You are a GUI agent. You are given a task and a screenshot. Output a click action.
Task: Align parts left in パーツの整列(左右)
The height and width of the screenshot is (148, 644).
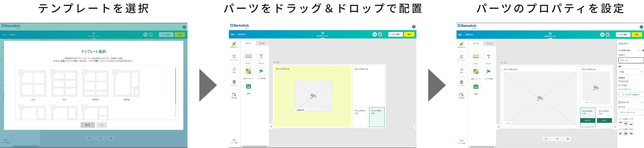(621, 134)
